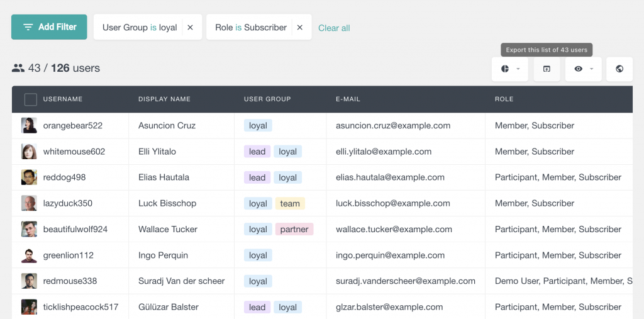This screenshot has height=319, width=644.
Task: Sort by the Username column header
Action: 63,99
